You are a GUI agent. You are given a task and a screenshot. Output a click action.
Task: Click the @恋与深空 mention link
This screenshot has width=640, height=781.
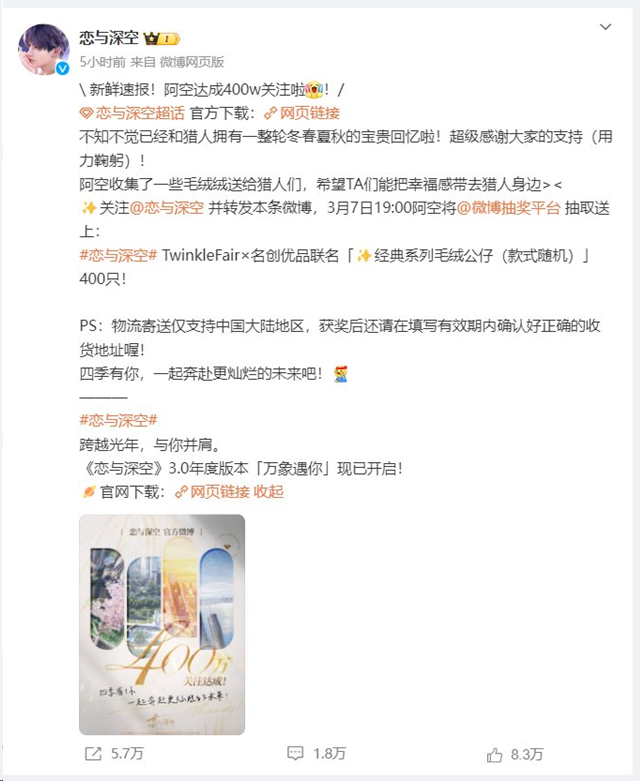[167, 208]
